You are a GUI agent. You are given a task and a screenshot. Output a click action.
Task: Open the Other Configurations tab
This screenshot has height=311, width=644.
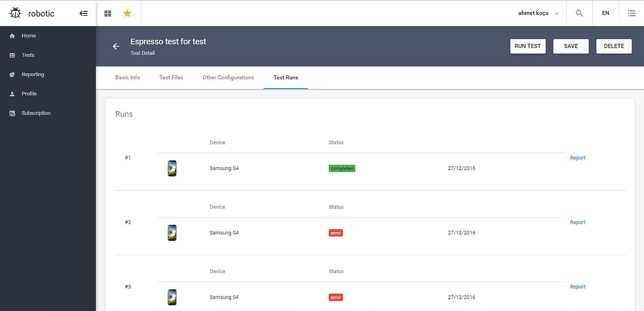click(228, 78)
